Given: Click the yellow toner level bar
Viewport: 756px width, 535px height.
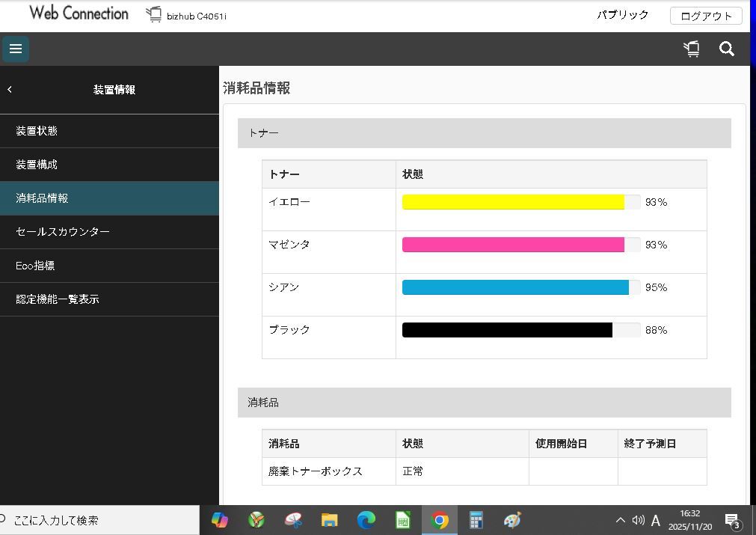Looking at the screenshot, I should (x=521, y=202).
